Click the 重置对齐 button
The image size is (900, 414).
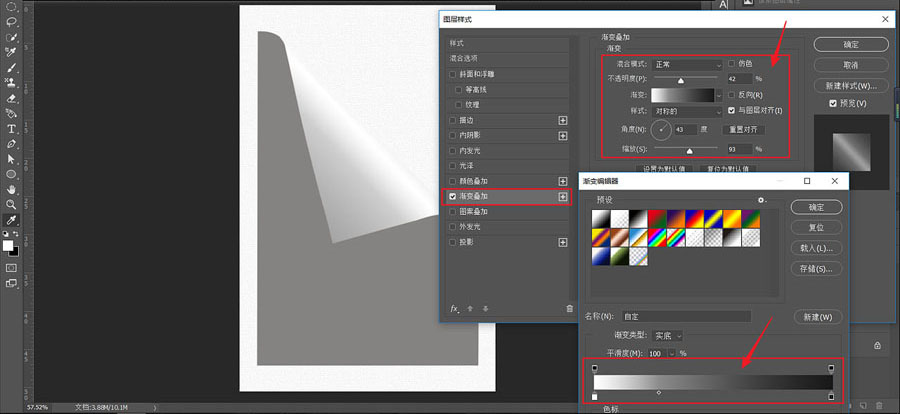743,130
